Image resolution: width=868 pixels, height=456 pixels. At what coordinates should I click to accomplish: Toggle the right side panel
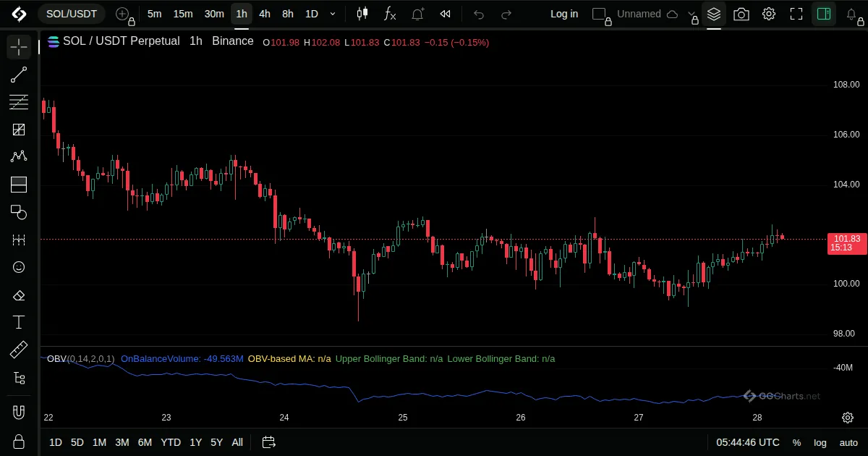[x=824, y=14]
